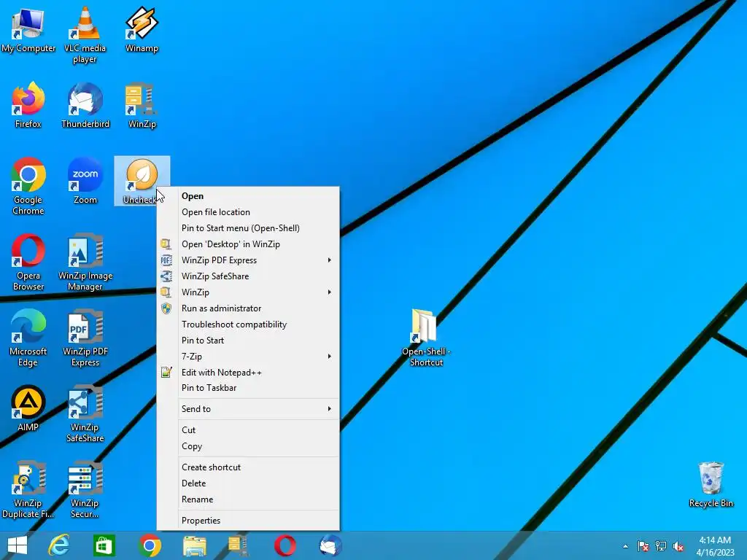The image size is (747, 560).
Task: Choose Pin to Taskbar
Action: 248,388
